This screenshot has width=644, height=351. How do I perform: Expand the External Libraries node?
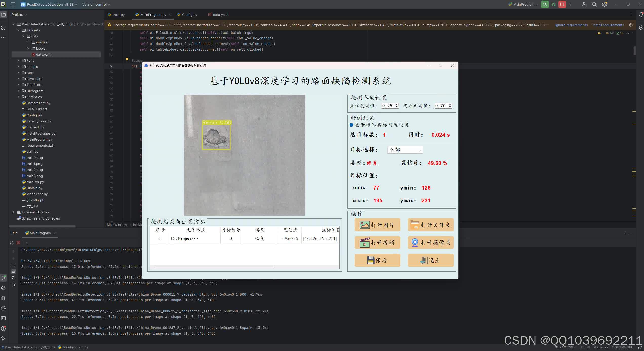[14, 212]
